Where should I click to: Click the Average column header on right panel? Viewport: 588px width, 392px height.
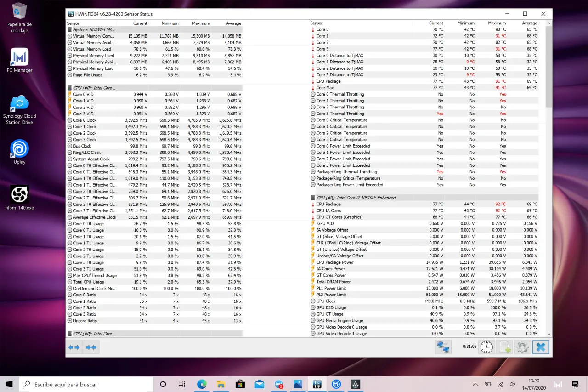tap(529, 23)
